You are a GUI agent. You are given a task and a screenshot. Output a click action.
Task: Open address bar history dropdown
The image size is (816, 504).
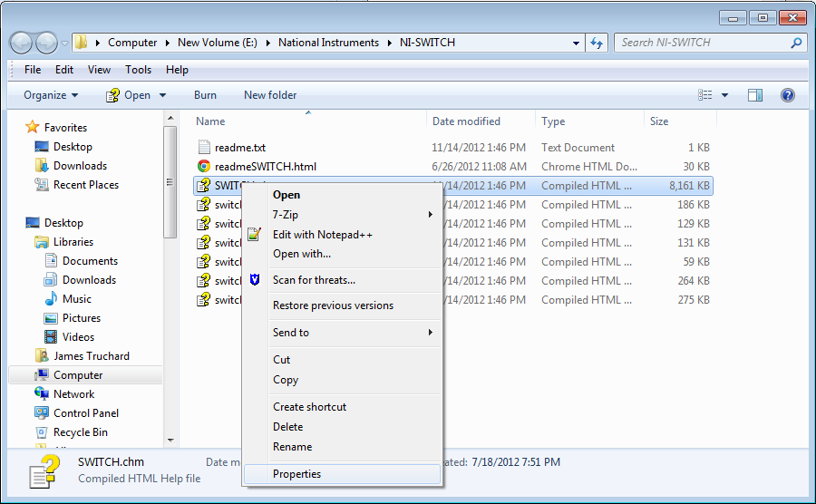(x=576, y=44)
